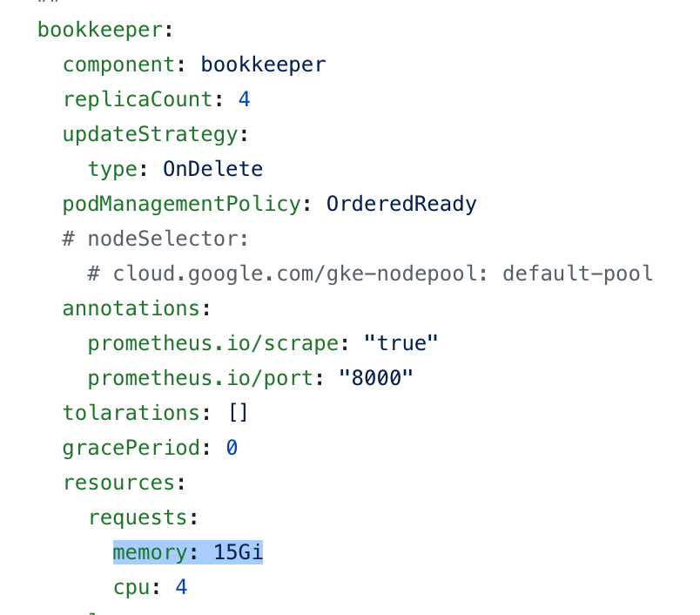Click the 'cpu' key

(x=132, y=588)
